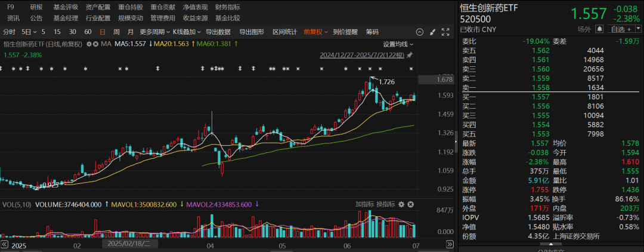Select the 5-minute period
The image size is (644, 252).
click(x=44, y=32)
